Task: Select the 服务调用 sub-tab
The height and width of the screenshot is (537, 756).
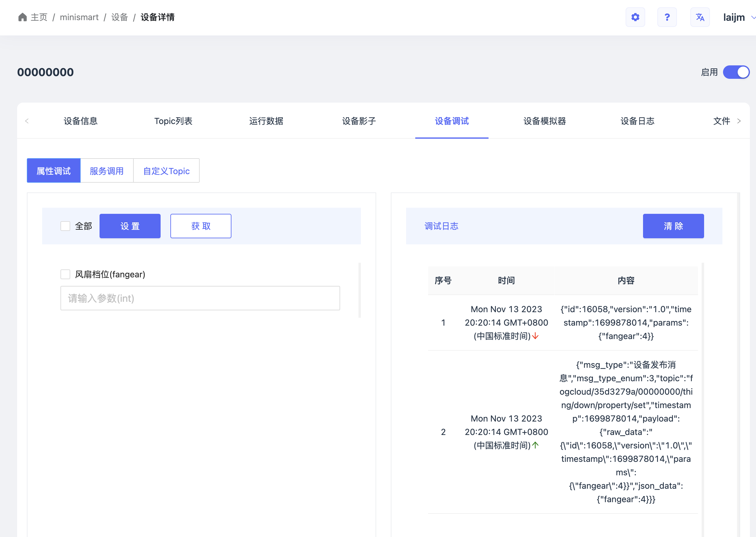Action: pyautogui.click(x=107, y=171)
